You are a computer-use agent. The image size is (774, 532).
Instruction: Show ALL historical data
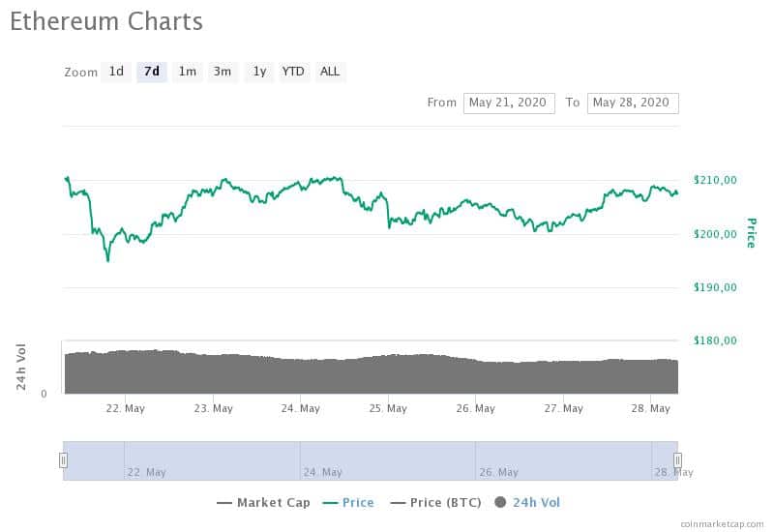(330, 72)
